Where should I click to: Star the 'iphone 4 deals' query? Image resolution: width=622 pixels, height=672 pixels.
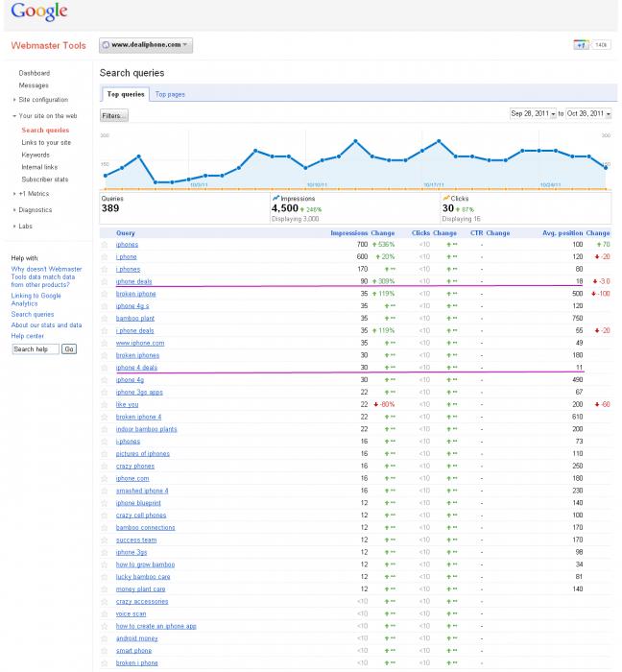(x=104, y=368)
